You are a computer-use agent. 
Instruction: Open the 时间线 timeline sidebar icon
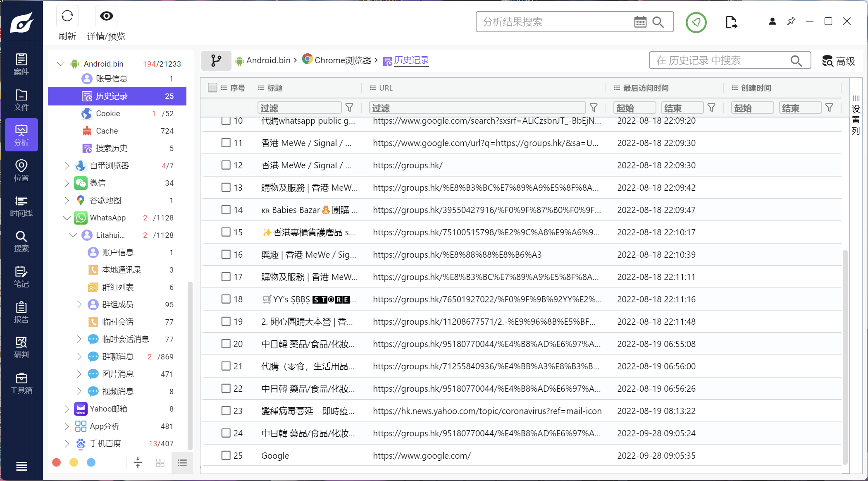(21, 206)
